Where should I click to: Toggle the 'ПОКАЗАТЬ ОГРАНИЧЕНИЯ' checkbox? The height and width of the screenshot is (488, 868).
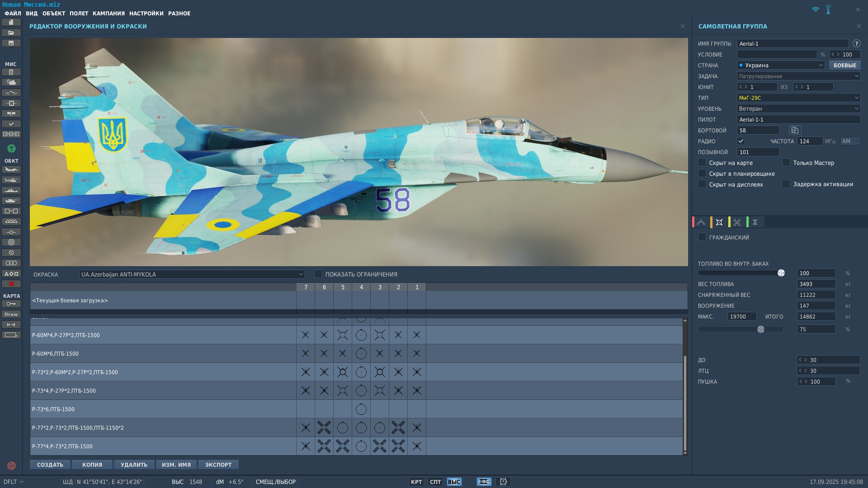coord(318,274)
